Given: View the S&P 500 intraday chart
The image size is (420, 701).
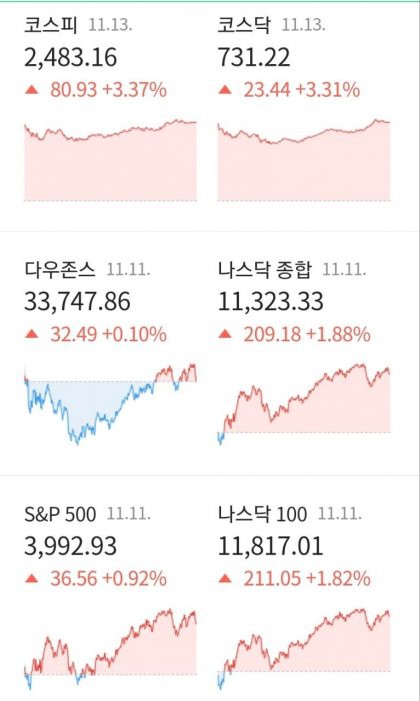Looking at the screenshot, I should click(110, 649).
